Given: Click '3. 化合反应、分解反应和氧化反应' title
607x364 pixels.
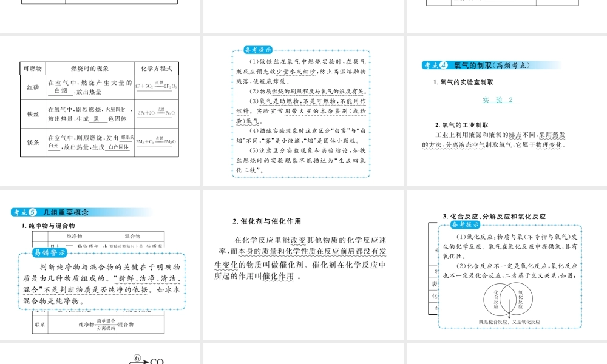Looking at the screenshot, I should [x=494, y=216].
